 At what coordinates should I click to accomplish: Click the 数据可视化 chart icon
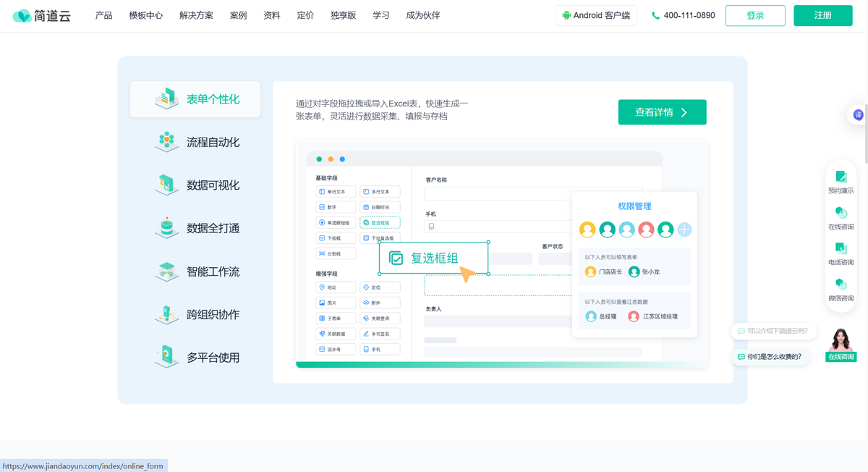click(166, 185)
